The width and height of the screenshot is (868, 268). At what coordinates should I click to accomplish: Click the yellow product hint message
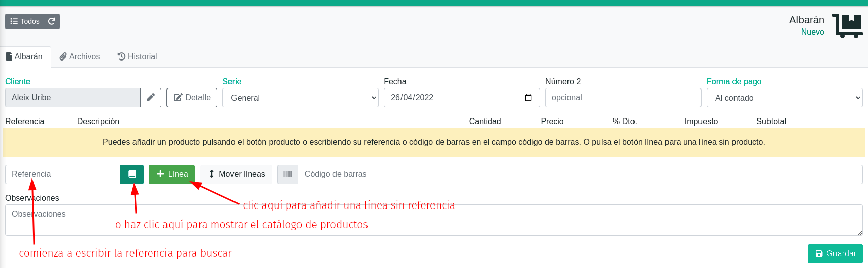(434, 142)
